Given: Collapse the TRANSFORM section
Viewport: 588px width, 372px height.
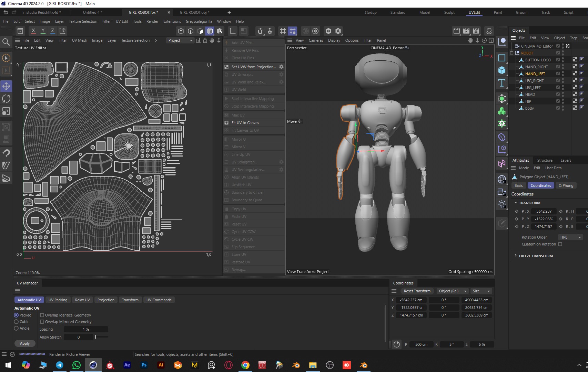Looking at the screenshot, I should (x=516, y=203).
